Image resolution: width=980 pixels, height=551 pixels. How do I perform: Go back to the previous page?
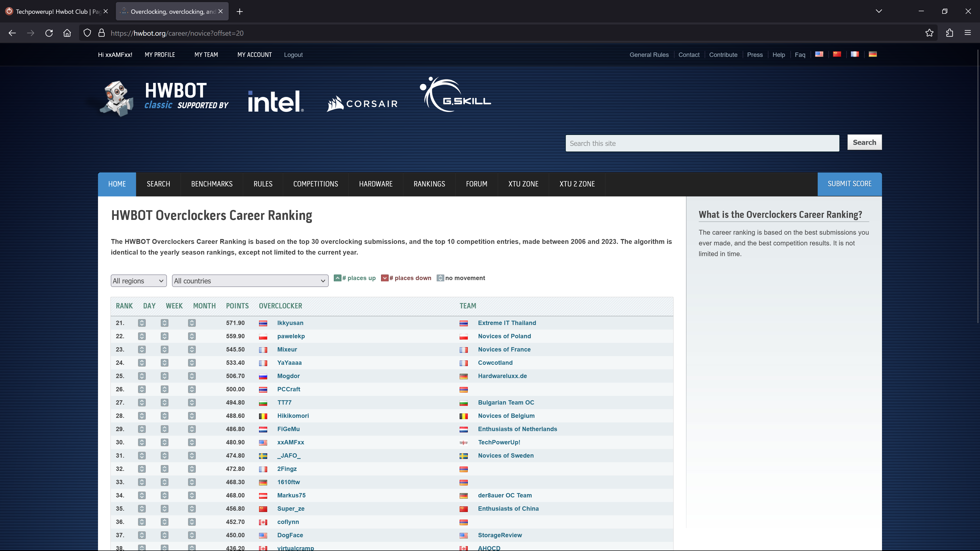tap(12, 33)
